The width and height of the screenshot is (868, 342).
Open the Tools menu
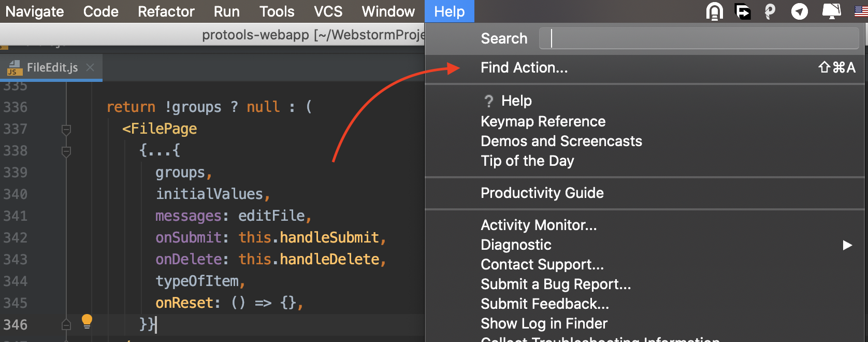click(277, 11)
